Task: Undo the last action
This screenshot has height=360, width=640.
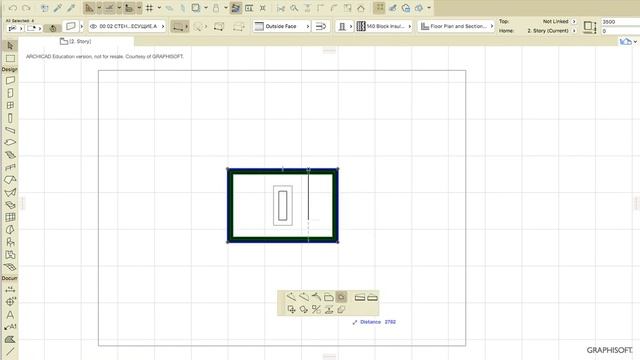Action: point(13,8)
